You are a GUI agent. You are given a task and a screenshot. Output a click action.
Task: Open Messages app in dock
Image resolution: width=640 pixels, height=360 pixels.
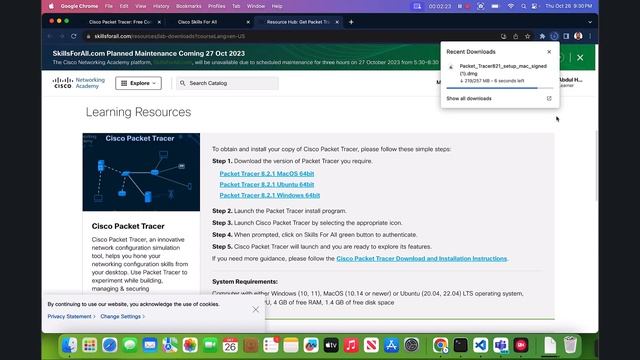pos(130,345)
